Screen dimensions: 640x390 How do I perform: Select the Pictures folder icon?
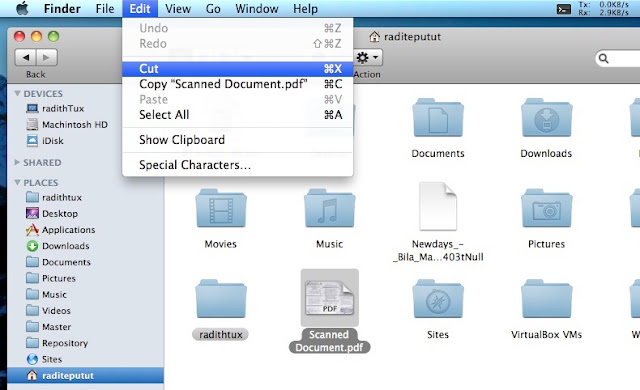(x=547, y=208)
